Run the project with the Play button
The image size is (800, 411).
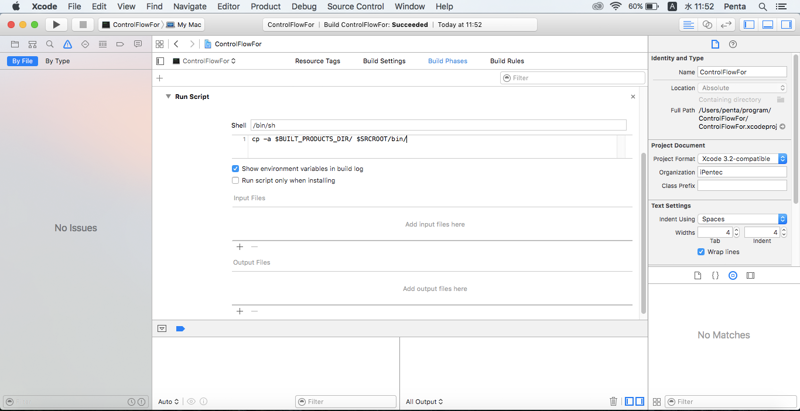coord(57,24)
